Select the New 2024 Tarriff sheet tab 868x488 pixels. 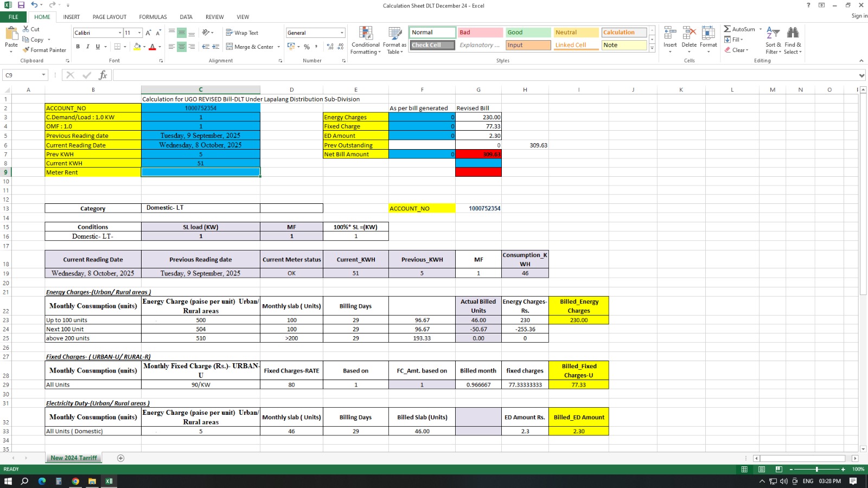coord(74,458)
